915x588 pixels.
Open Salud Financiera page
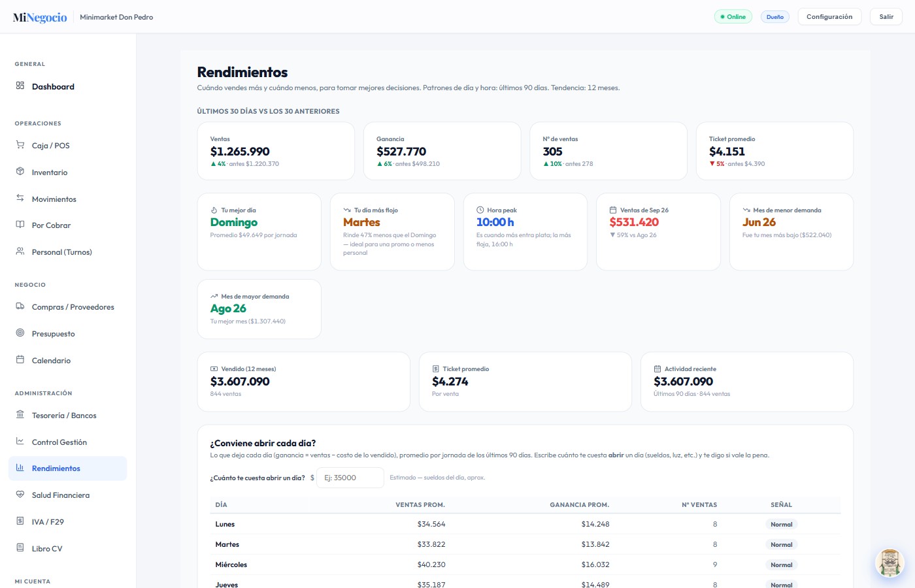(x=67, y=495)
